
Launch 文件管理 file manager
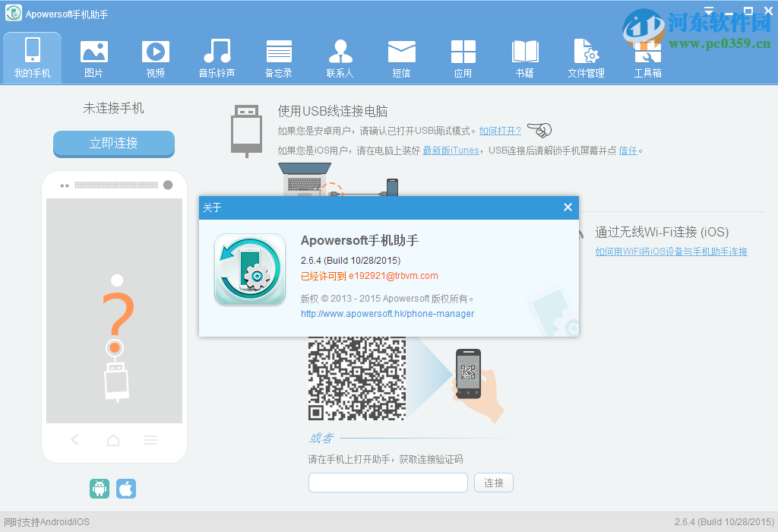click(x=586, y=57)
